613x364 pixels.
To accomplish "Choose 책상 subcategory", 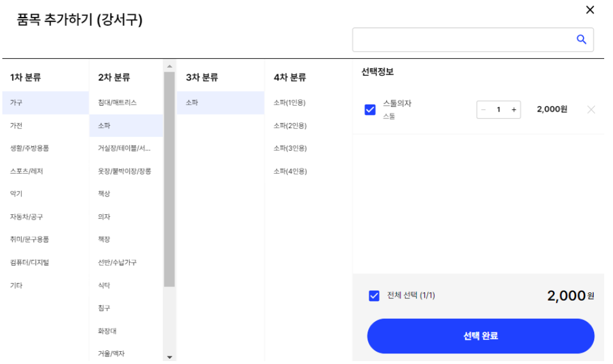I will 126,194.
